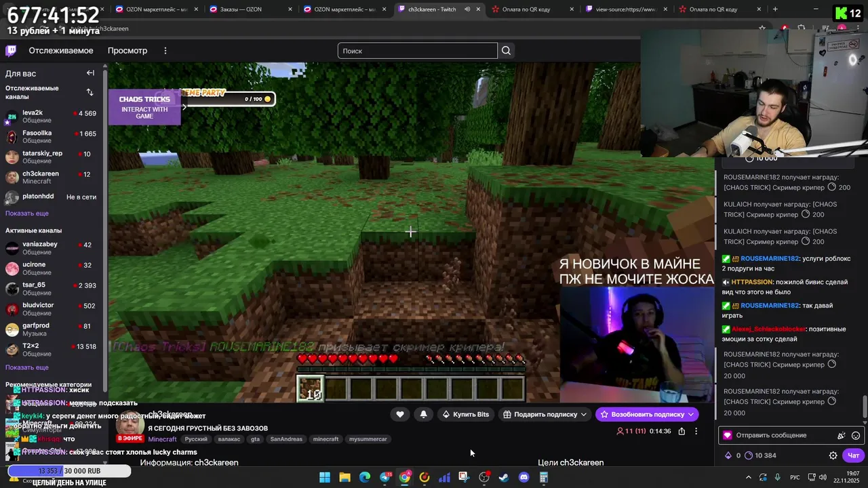The width and height of the screenshot is (868, 488).
Task: Open Calculator from taskbar
Action: click(543, 477)
